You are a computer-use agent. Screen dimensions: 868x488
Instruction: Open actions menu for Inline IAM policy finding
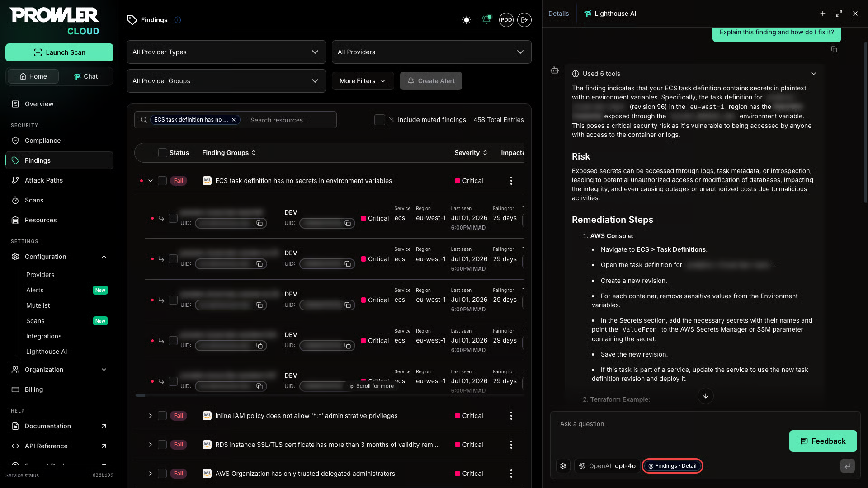coord(511,416)
